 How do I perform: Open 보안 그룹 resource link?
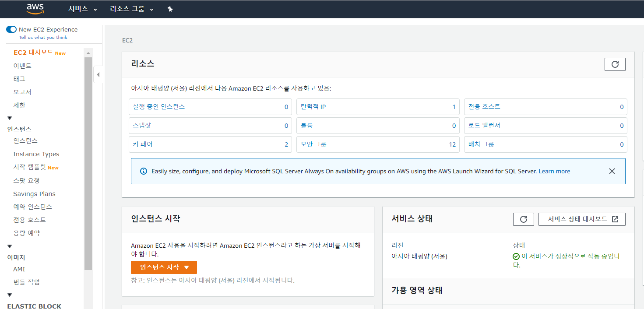click(x=313, y=144)
